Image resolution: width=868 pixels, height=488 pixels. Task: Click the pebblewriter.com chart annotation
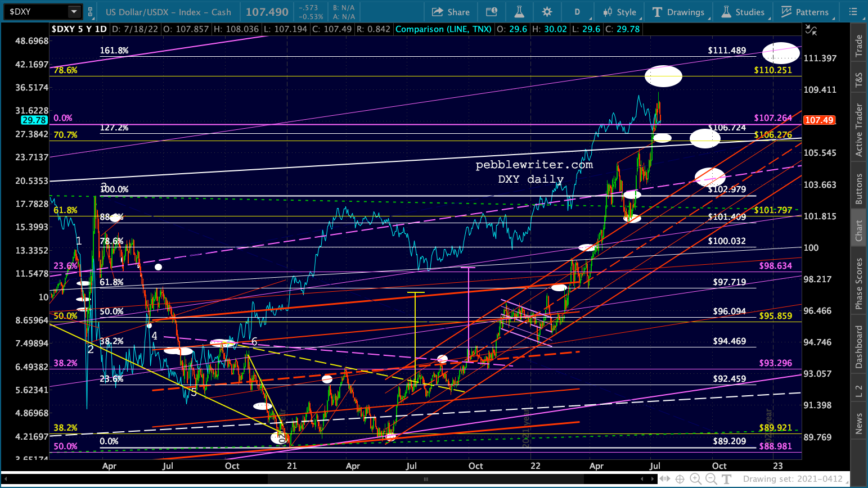534,165
